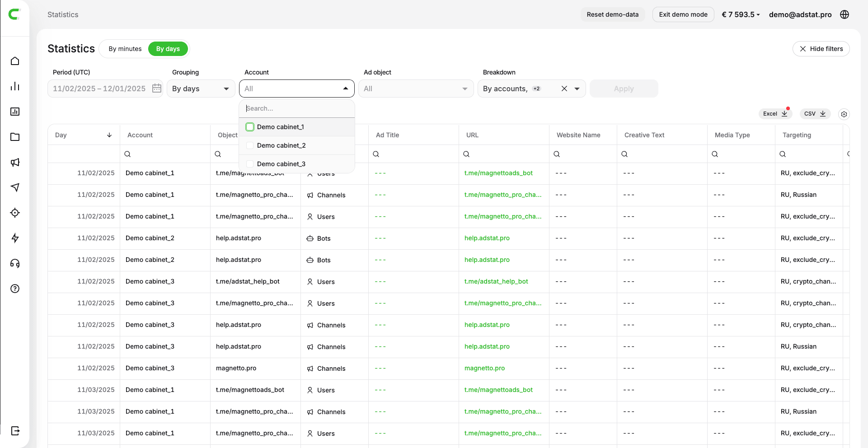Open the Breakdown dropdown arrow
Image resolution: width=868 pixels, height=448 pixels.
pos(577,89)
